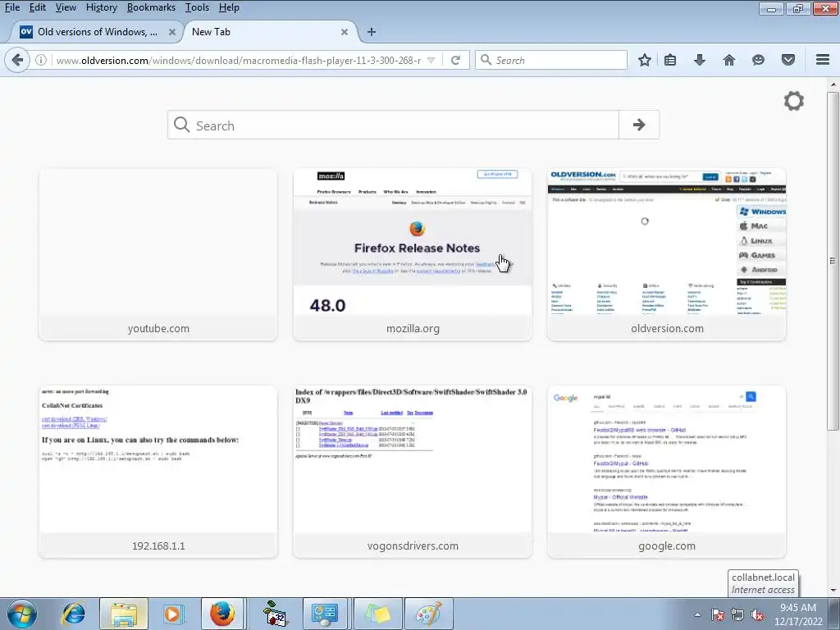The height and width of the screenshot is (630, 840).
Task: Open the Paint taskbar icon
Action: pos(428,614)
